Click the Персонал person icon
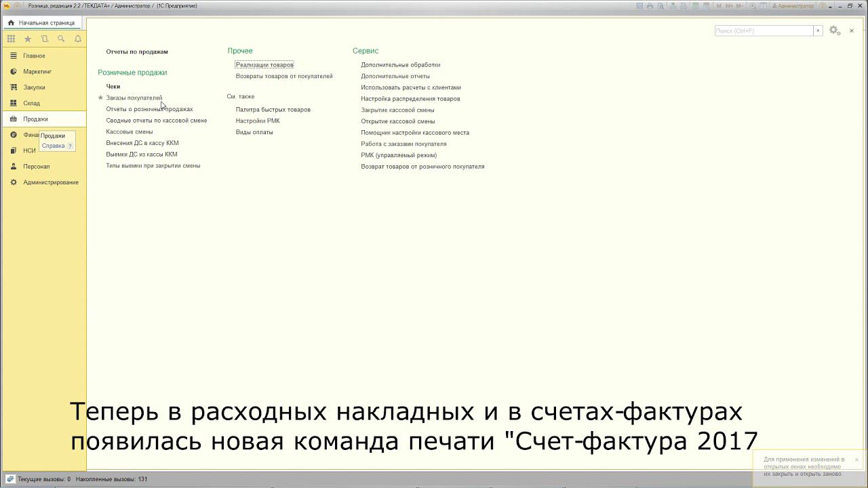This screenshot has height=488, width=868. coord(14,166)
